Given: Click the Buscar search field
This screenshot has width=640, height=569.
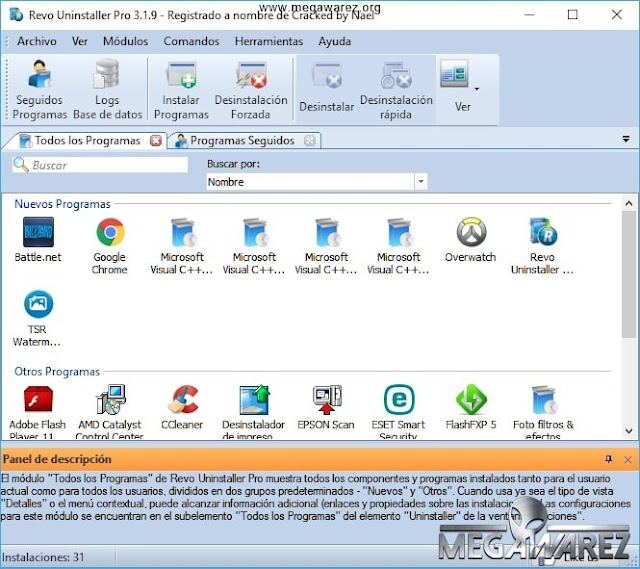Looking at the screenshot, I should pos(100,165).
